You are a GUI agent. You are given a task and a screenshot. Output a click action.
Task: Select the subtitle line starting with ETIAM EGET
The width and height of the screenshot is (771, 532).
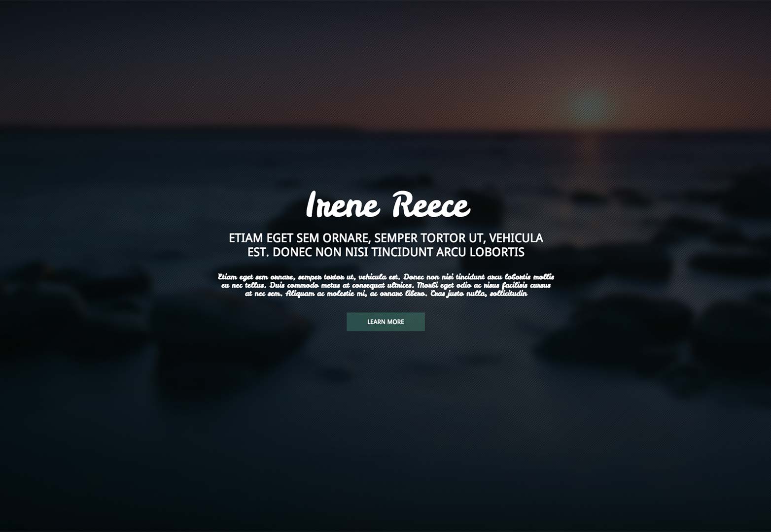coord(385,238)
